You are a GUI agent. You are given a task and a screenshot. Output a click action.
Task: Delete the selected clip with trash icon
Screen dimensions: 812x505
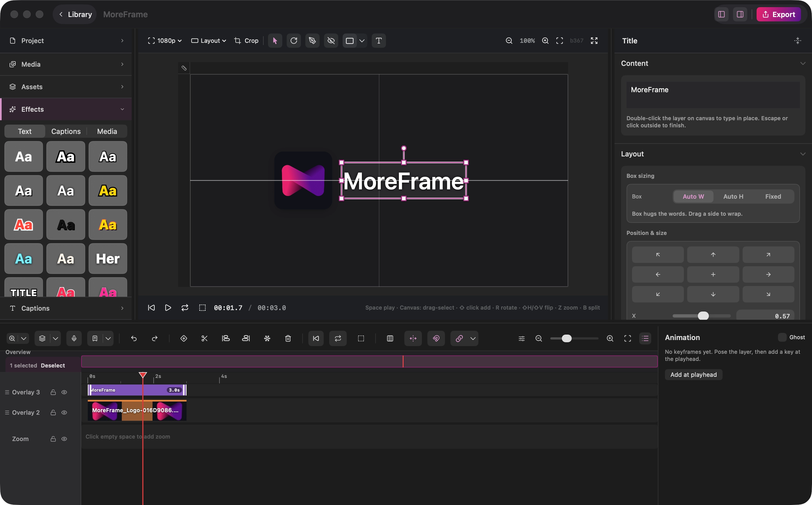tap(288, 338)
